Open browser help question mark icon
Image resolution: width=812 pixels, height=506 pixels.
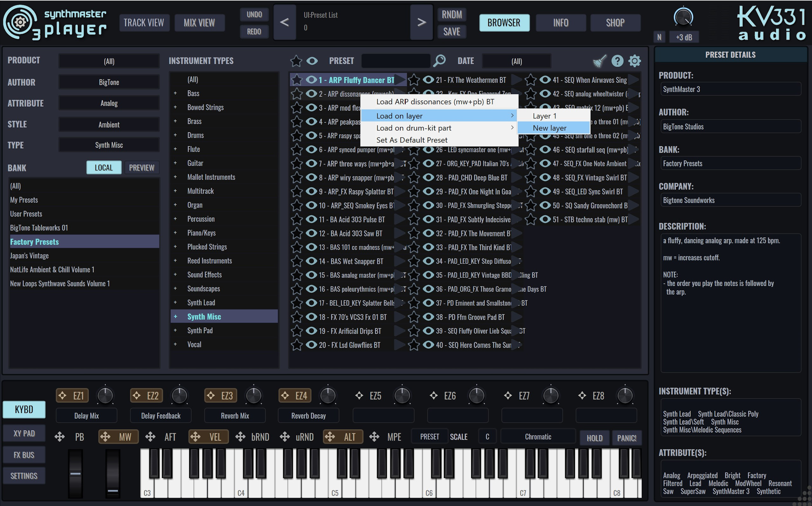tap(617, 61)
